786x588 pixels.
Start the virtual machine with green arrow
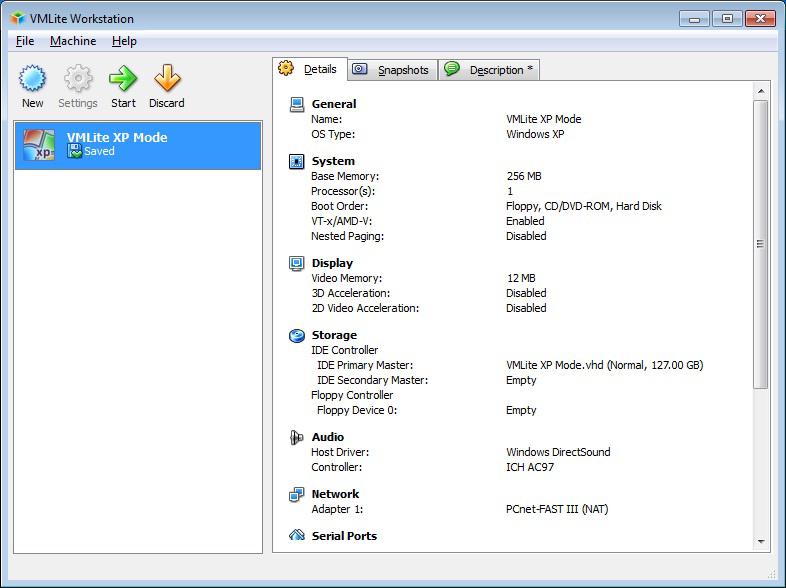click(123, 78)
